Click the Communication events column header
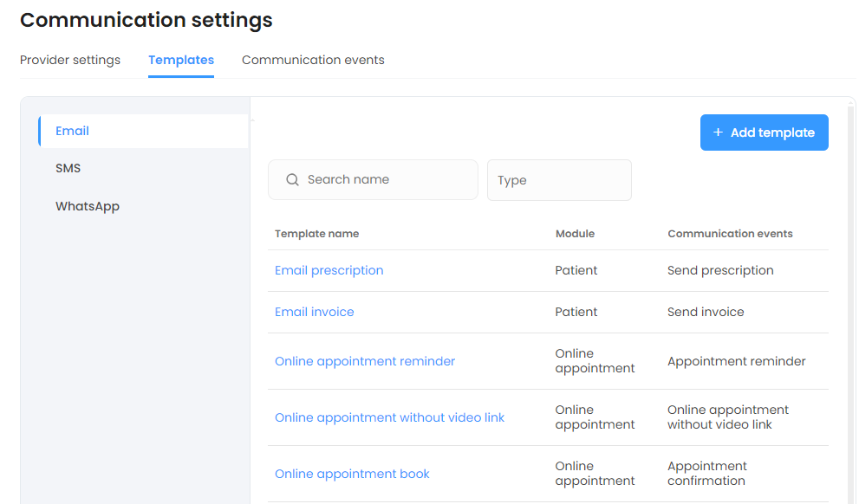The width and height of the screenshot is (859, 504). coord(730,234)
